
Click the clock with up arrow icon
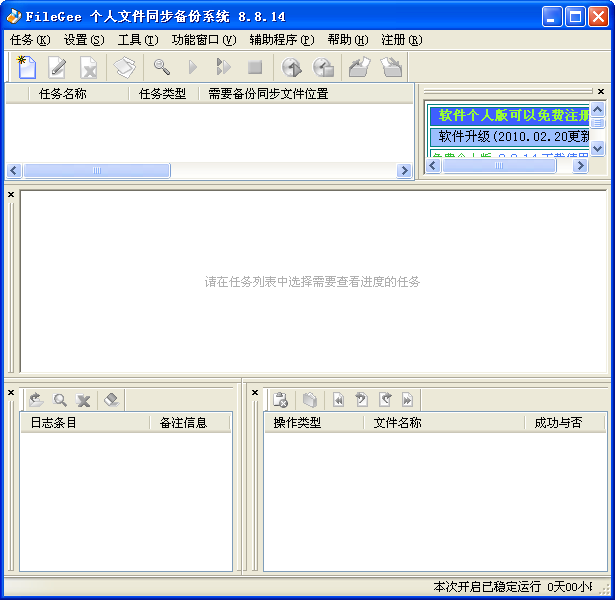click(x=292, y=67)
